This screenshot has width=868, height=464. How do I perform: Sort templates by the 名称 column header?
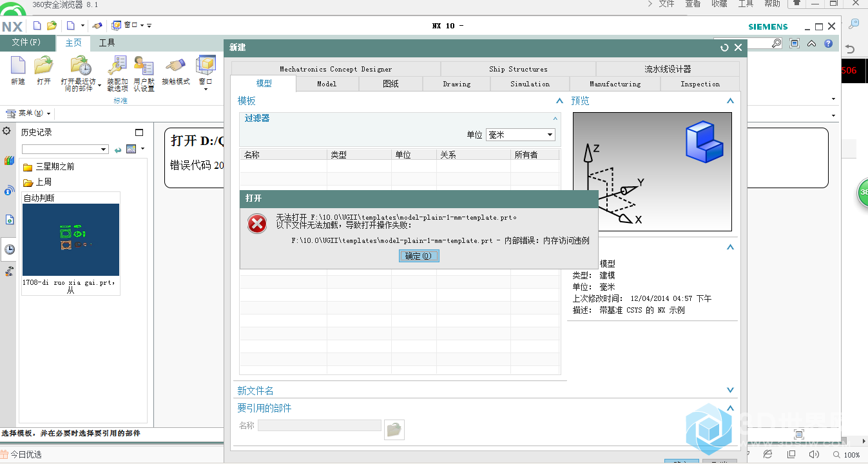284,155
